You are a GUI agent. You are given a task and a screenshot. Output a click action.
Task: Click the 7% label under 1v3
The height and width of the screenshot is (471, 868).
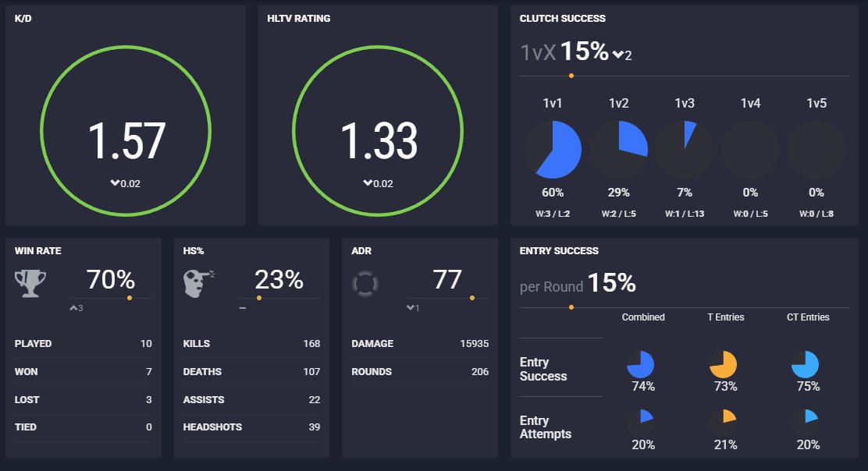(x=685, y=193)
